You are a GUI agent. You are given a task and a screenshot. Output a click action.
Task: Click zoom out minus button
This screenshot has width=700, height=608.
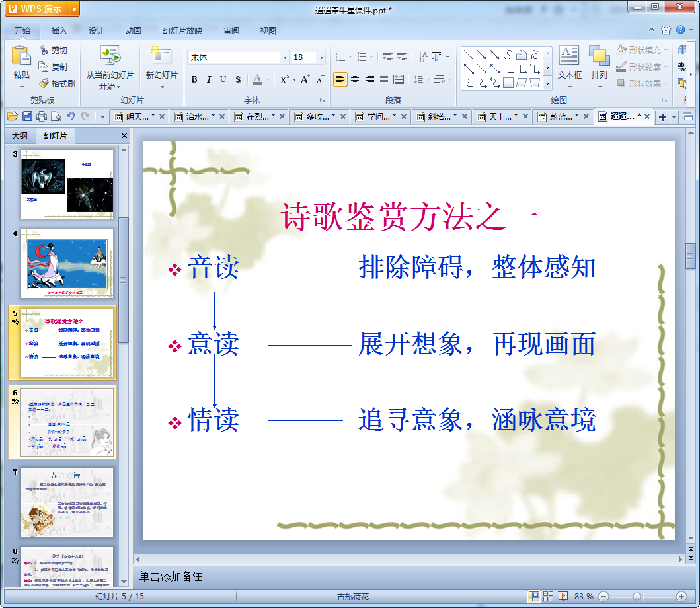click(x=603, y=596)
